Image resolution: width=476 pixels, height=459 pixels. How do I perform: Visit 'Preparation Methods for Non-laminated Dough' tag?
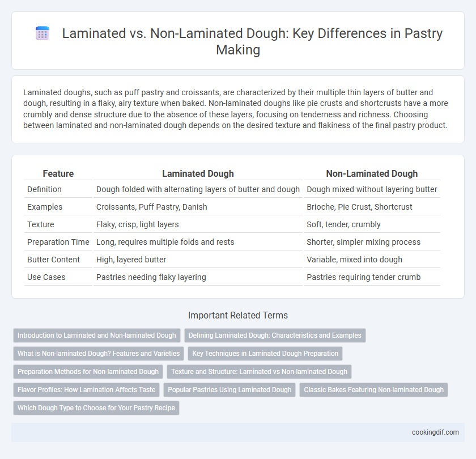[x=88, y=372]
